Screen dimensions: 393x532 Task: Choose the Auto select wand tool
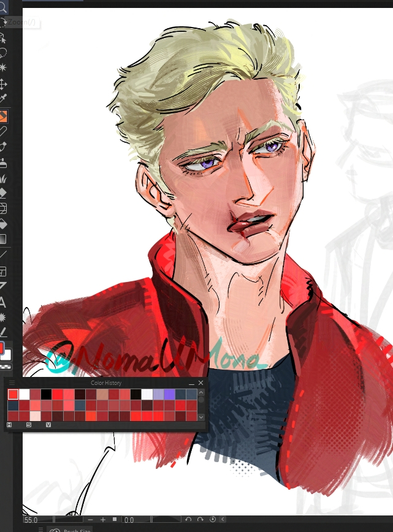pos(4,67)
